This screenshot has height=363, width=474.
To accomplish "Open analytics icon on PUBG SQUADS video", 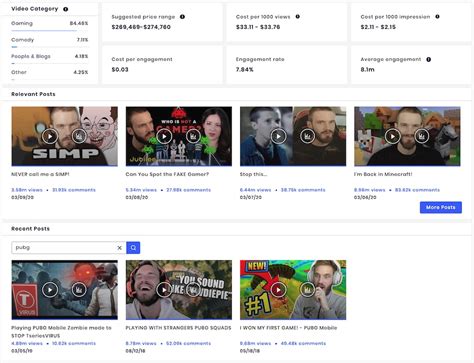I will [193, 290].
